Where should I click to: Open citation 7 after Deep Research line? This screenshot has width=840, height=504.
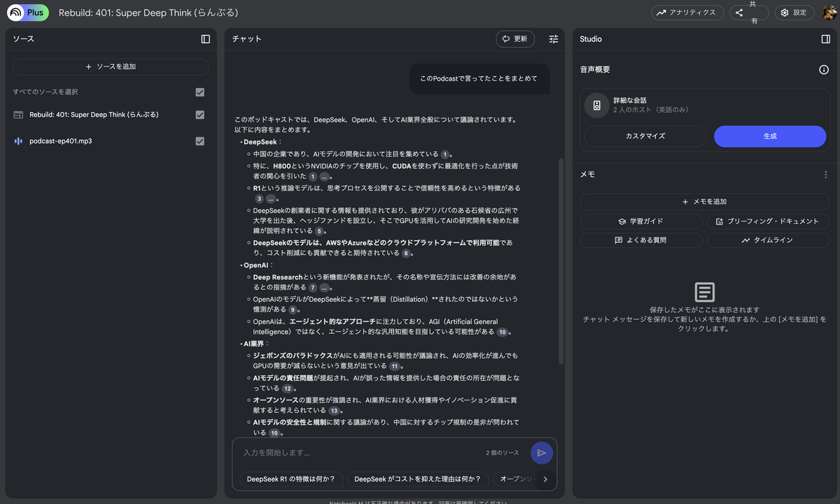[x=313, y=288]
